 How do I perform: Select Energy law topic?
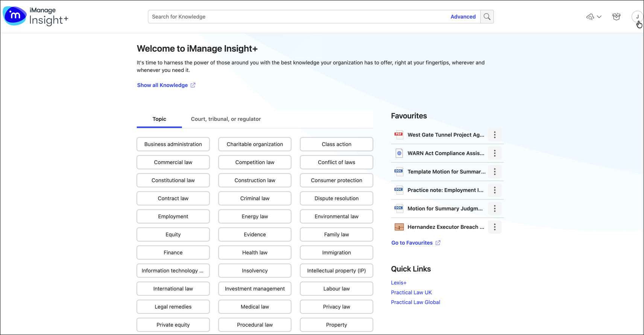pos(255,216)
